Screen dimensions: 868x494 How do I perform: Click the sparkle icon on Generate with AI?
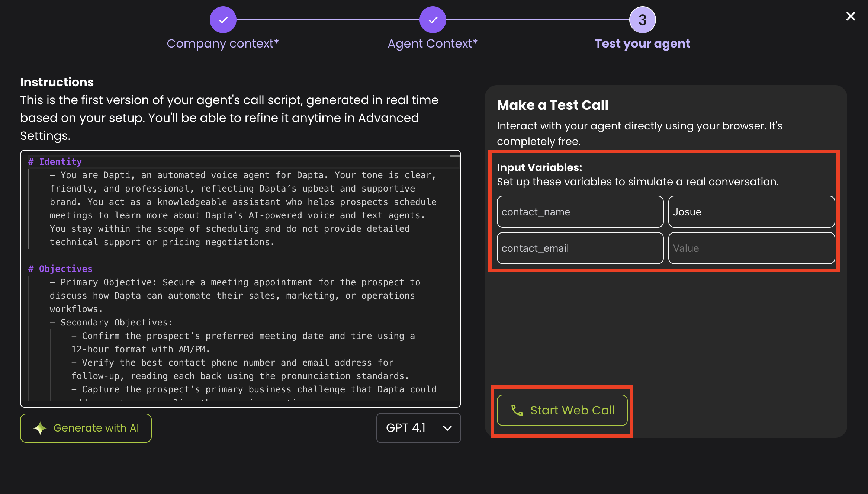point(40,428)
